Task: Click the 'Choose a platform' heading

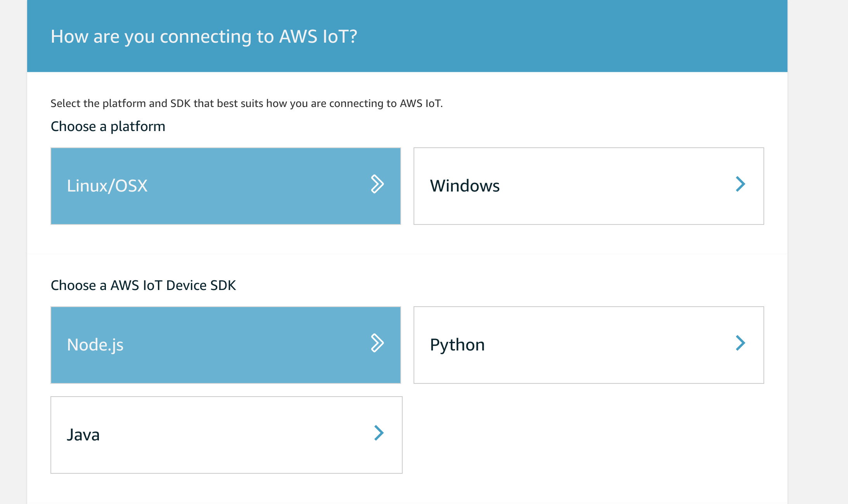Action: tap(108, 126)
